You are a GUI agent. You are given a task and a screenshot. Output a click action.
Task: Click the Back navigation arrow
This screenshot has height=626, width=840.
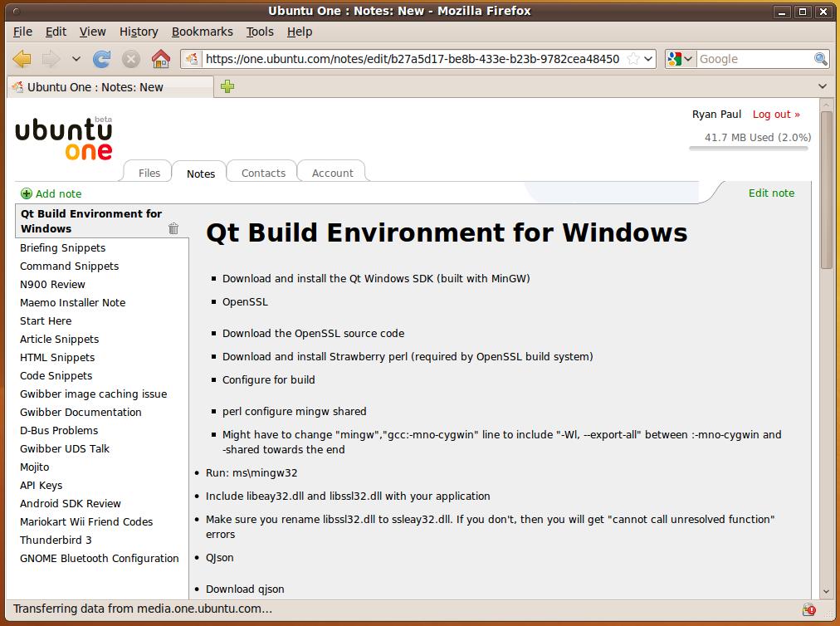point(22,59)
